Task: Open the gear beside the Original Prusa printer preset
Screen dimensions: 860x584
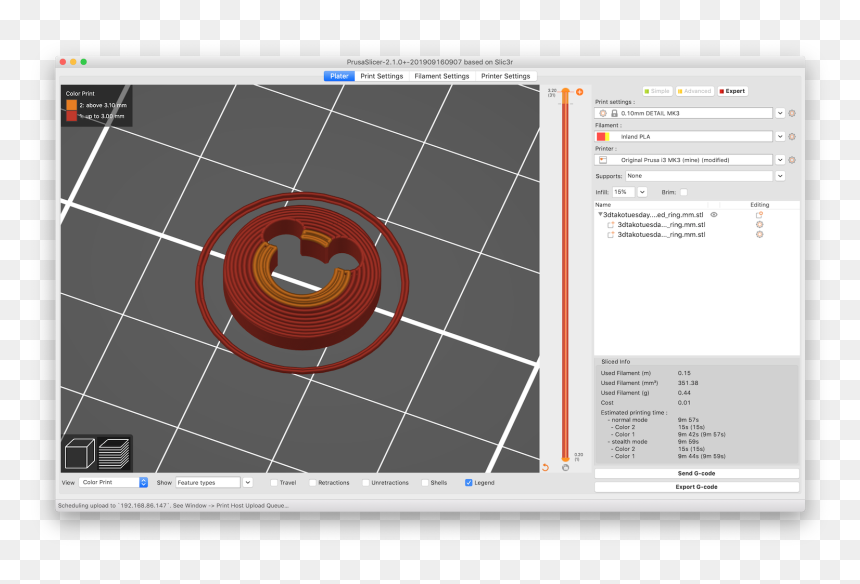Action: click(792, 160)
